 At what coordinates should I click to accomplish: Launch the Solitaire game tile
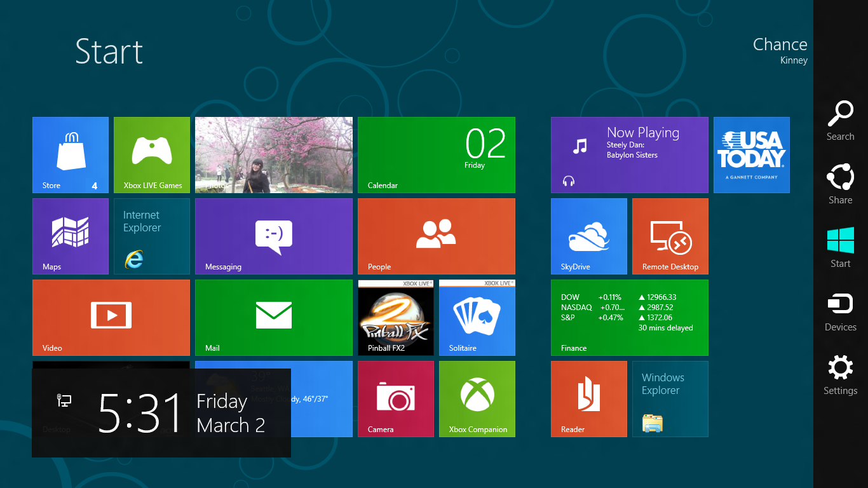click(x=477, y=318)
